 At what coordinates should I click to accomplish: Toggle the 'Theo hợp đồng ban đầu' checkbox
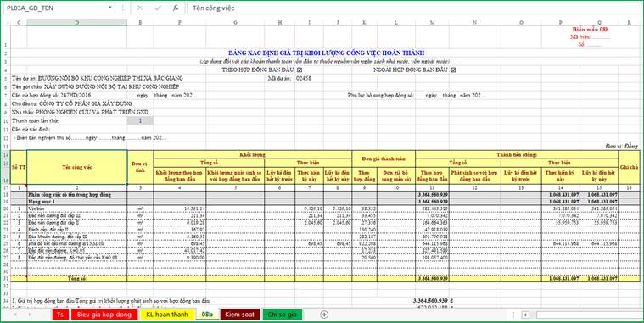point(300,70)
